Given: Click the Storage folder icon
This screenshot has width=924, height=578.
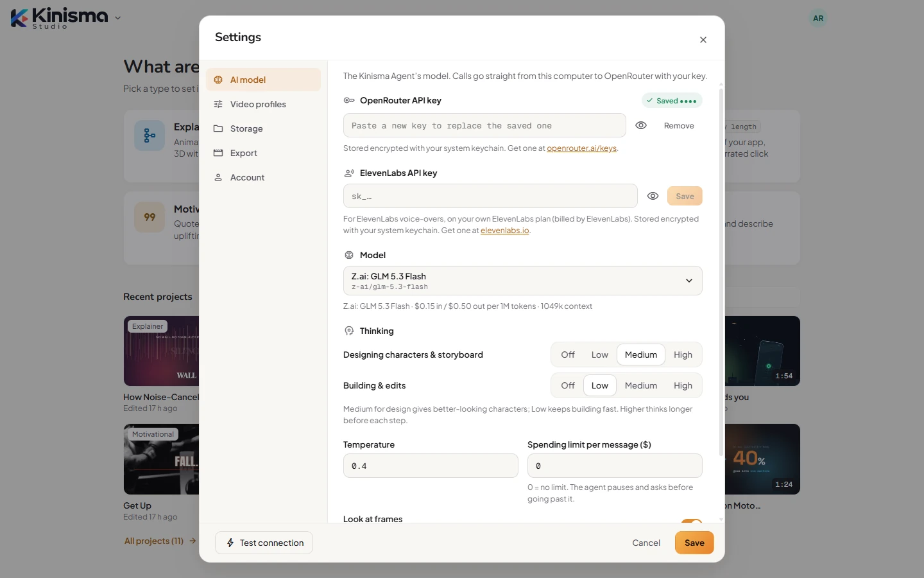Looking at the screenshot, I should click(218, 128).
